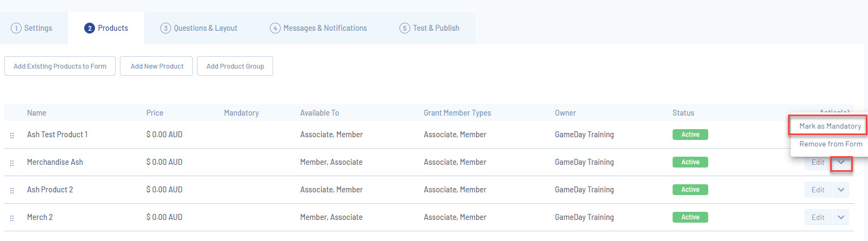Viewport: 868px width, 241px height.
Task: Click Add Product Group button
Action: coord(235,66)
